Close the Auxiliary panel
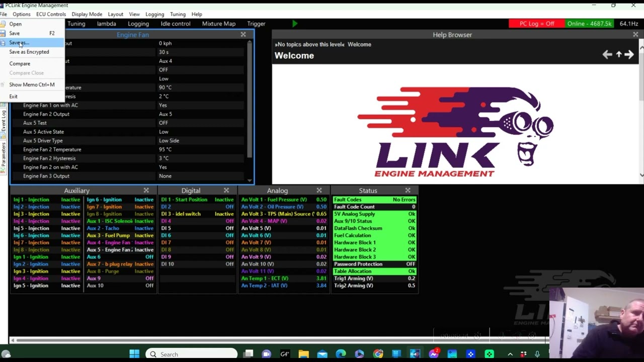 [146, 191]
